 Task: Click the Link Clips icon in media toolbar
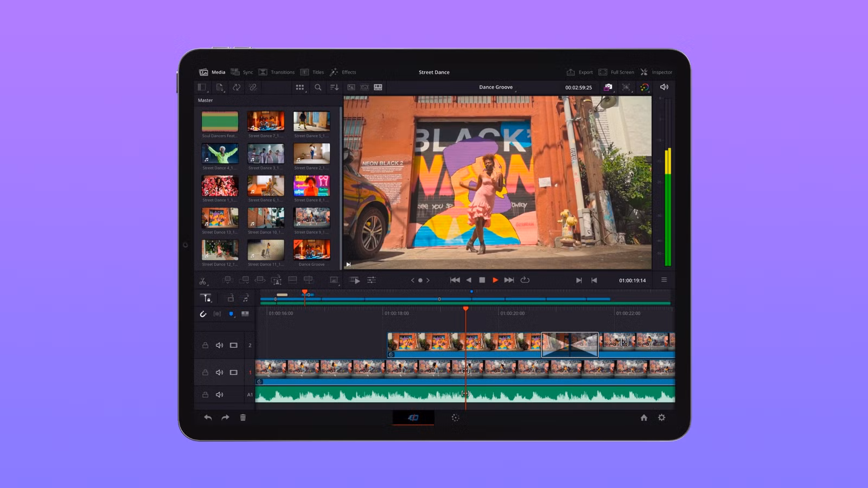(x=254, y=87)
